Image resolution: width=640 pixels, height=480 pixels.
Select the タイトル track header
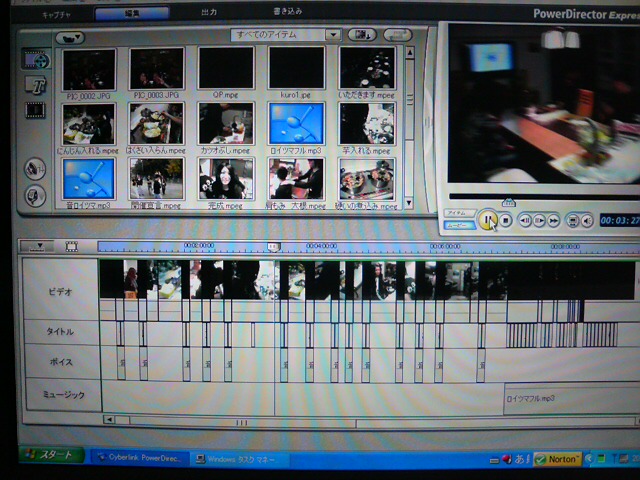point(60,331)
